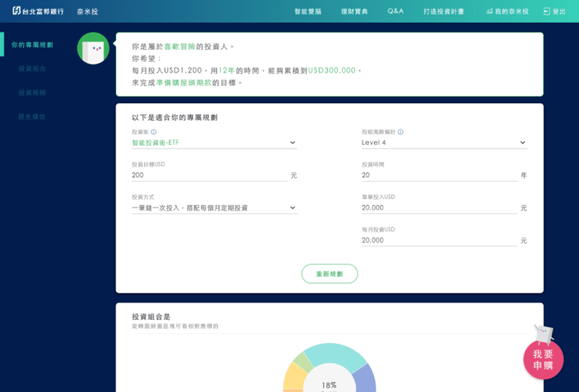Image resolution: width=579 pixels, height=392 pixels.
Task: Click the 投資時間 field with 20
Action: click(440, 175)
